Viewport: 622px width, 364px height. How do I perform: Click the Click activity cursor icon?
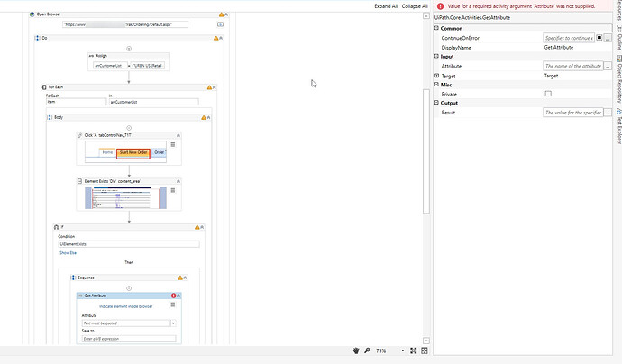coord(79,135)
